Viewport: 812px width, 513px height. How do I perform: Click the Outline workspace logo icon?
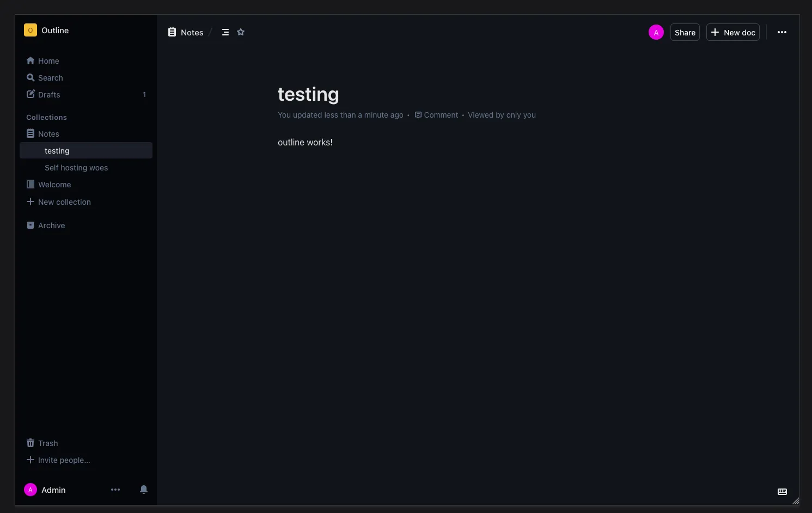point(30,30)
